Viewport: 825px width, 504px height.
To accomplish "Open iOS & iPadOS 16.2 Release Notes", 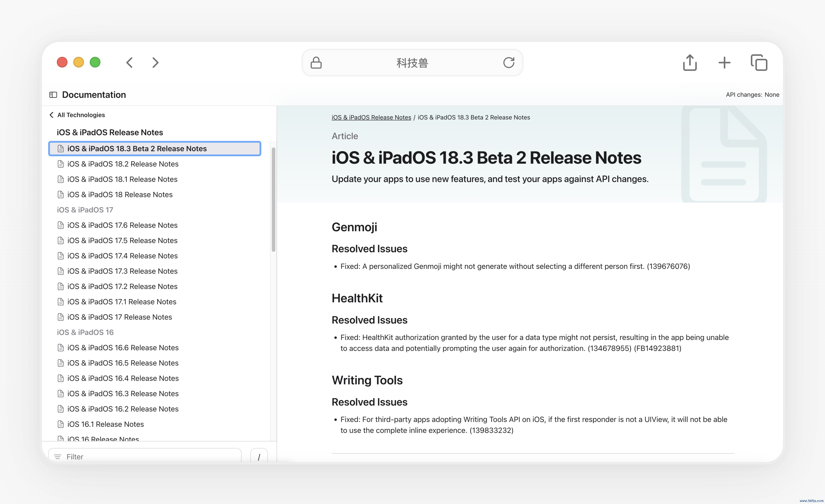I will tap(123, 409).
